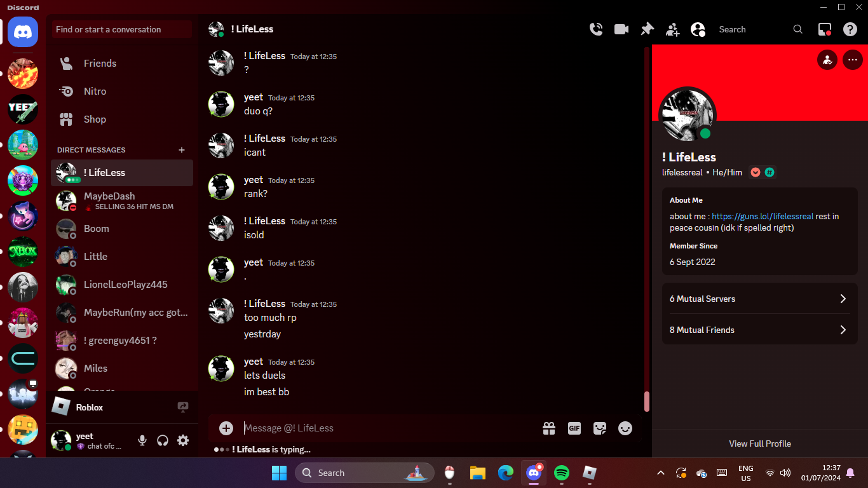Toggle headphone deafen
The width and height of the screenshot is (868, 488).
point(163,440)
